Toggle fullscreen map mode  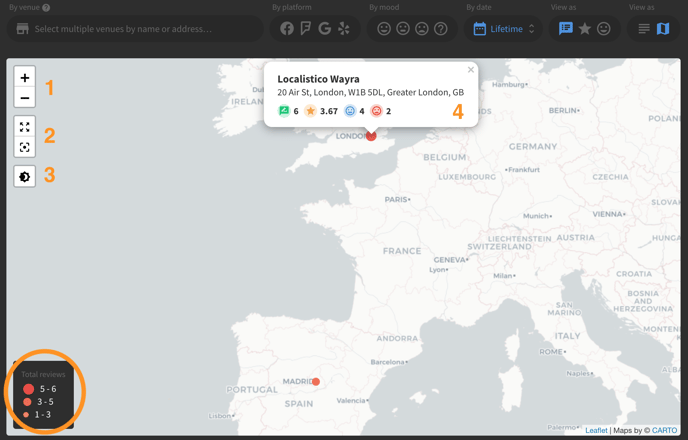coord(25,127)
